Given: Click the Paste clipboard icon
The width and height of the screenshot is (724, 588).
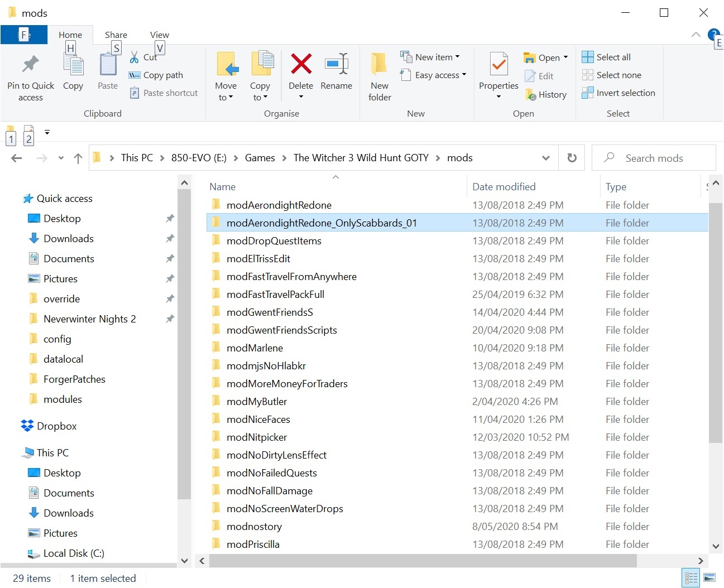Looking at the screenshot, I should 108,65.
